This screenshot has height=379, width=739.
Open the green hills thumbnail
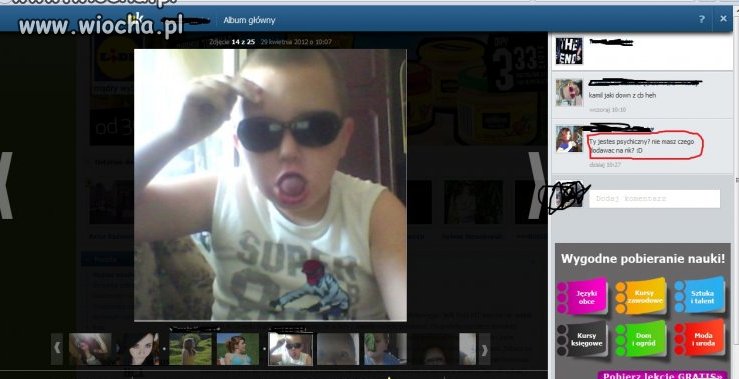190,349
